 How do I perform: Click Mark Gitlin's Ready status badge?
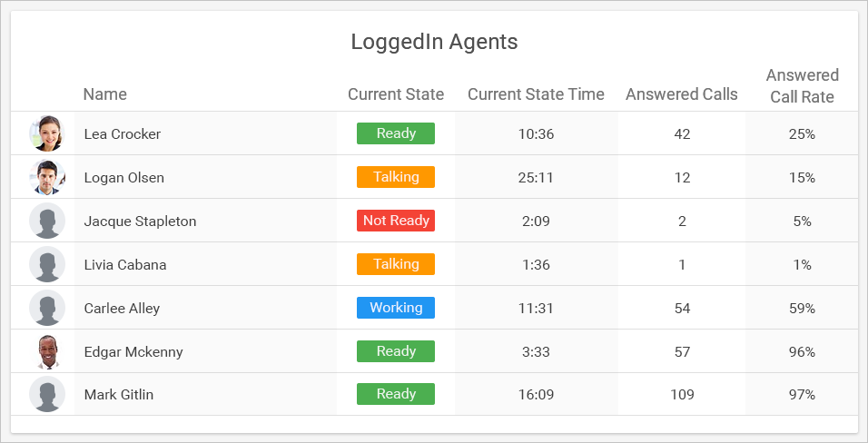tap(396, 394)
